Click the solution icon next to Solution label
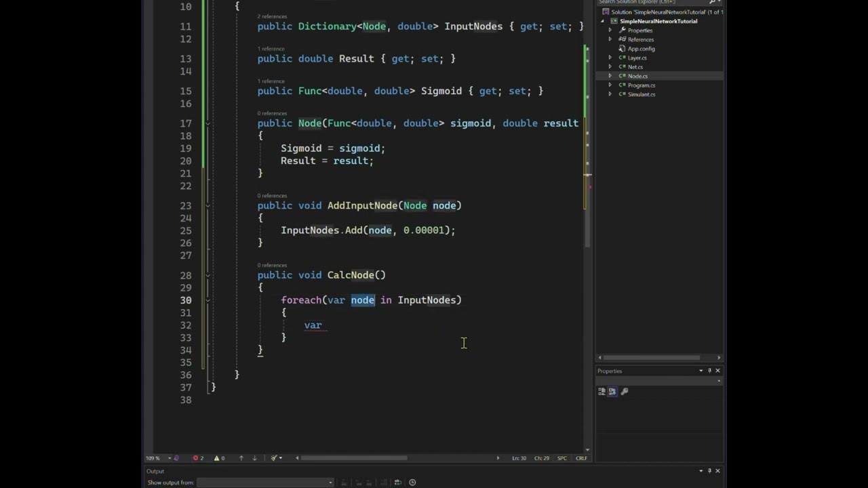 click(x=606, y=12)
